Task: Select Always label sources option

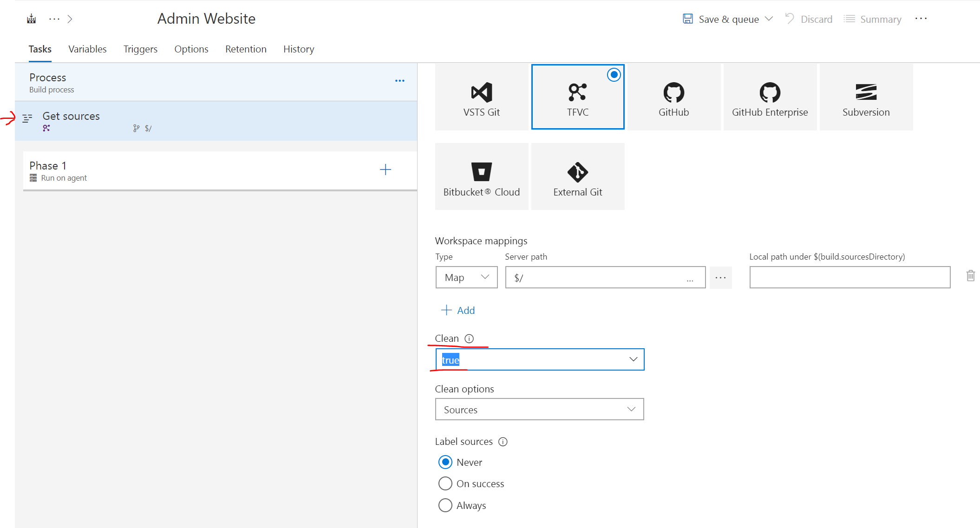Action: [445, 505]
